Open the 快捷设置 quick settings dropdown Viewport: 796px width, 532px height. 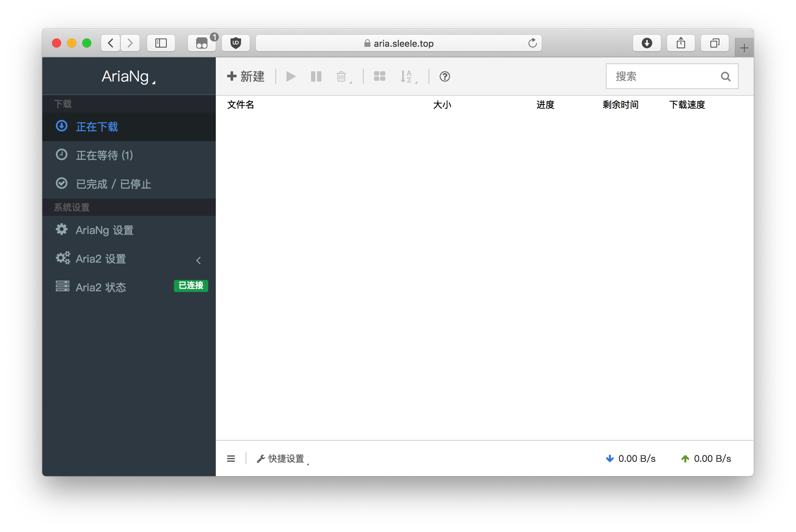click(x=283, y=459)
